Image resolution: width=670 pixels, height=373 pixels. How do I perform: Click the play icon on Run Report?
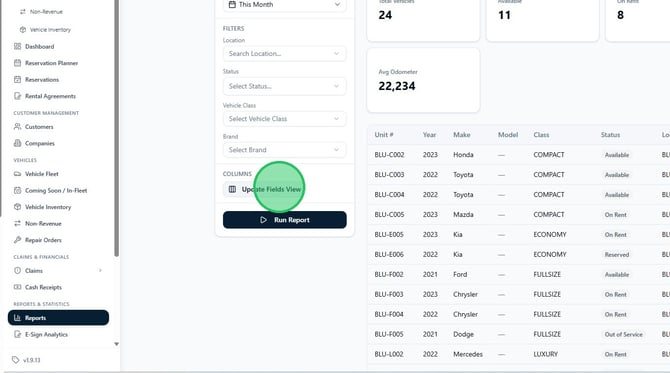(264, 220)
